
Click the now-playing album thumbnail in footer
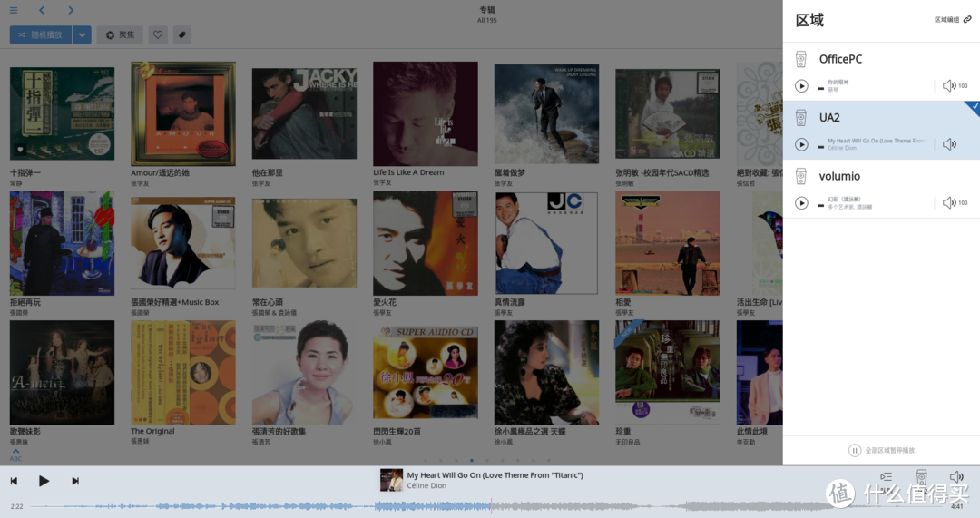click(391, 480)
